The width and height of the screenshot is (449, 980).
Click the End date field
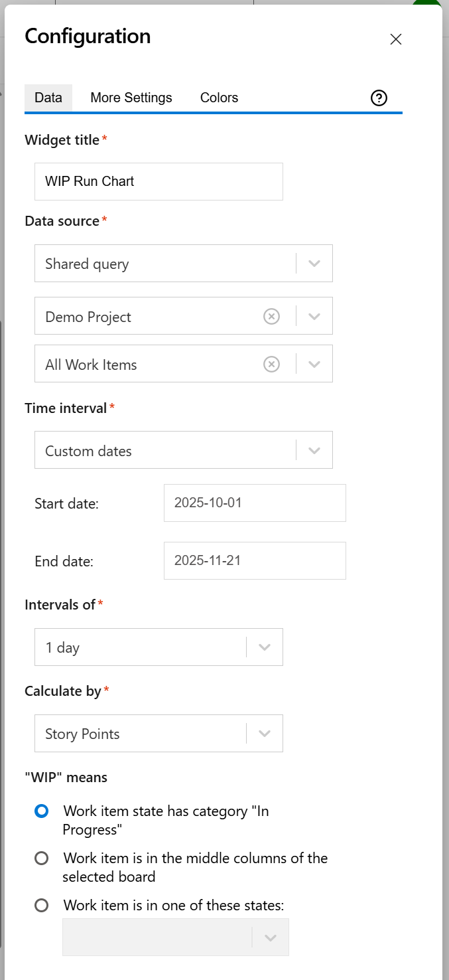pos(254,560)
